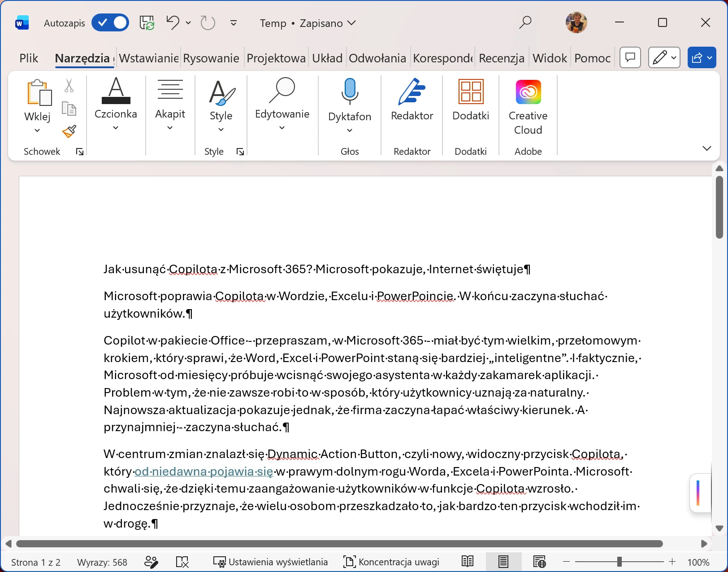Screen dimensions: 728x572
Task: Click the Strona 1 z 2 page indicator
Action: (x=36, y=562)
